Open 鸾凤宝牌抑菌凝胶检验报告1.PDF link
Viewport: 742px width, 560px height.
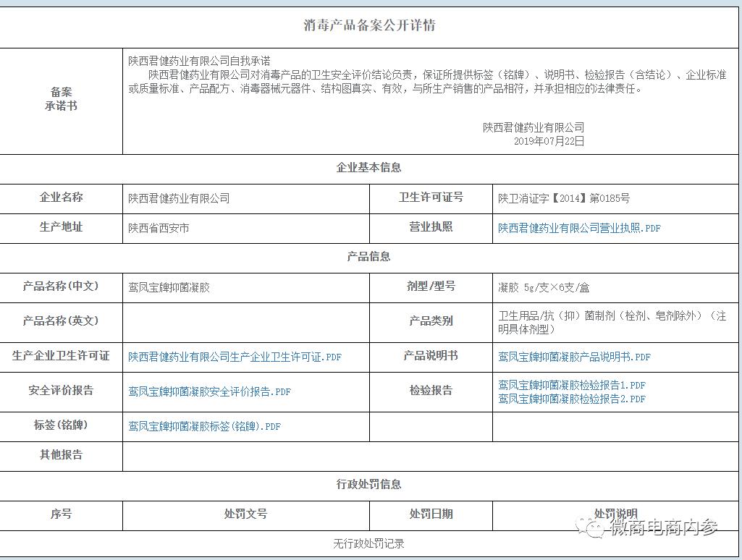tap(572, 385)
